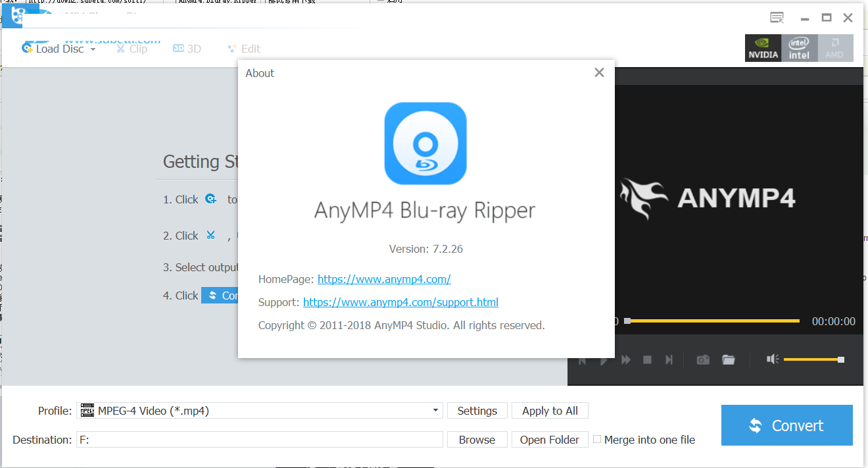The height and width of the screenshot is (468, 868).
Task: Click the 00:00:00 duration readout
Action: pos(834,321)
